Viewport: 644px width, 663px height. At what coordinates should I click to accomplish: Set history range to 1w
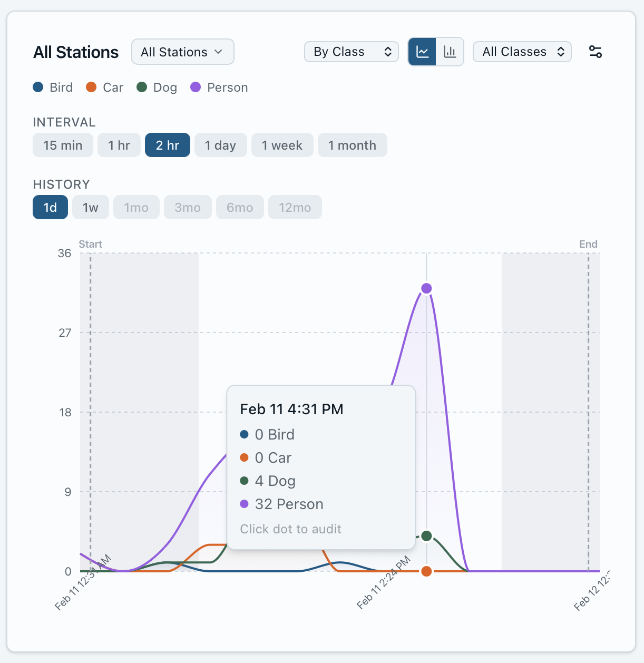coord(91,208)
